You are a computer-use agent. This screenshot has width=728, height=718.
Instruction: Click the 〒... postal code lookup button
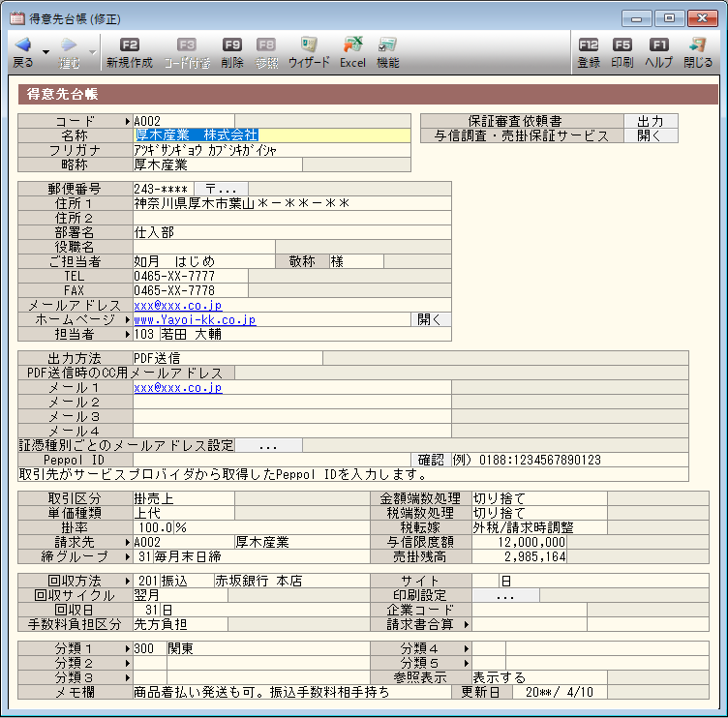click(222, 189)
